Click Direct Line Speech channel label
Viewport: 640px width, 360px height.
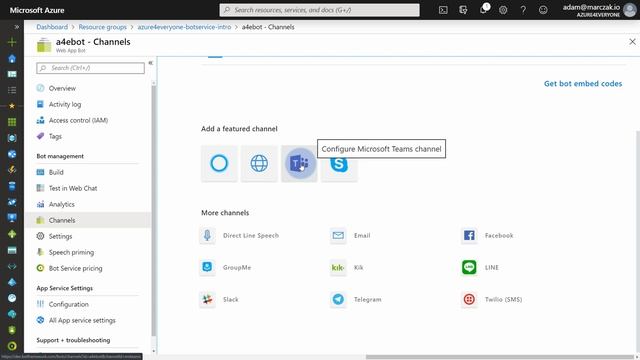coord(251,236)
